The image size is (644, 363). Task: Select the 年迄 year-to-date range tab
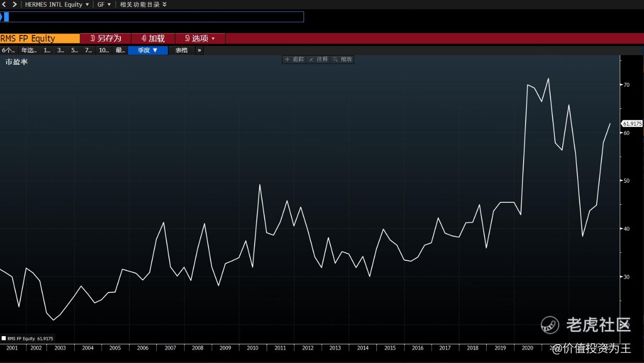point(28,50)
